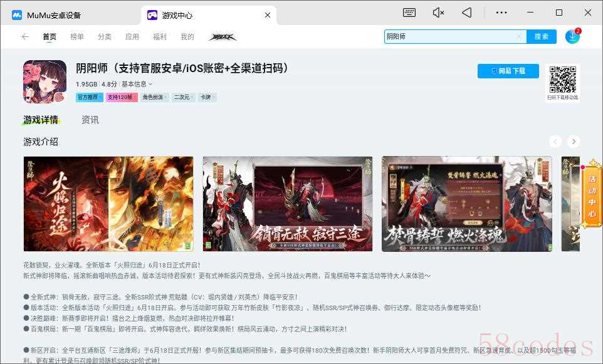
Task: Click the keyboard mapping icon in title bar
Action: click(x=409, y=13)
